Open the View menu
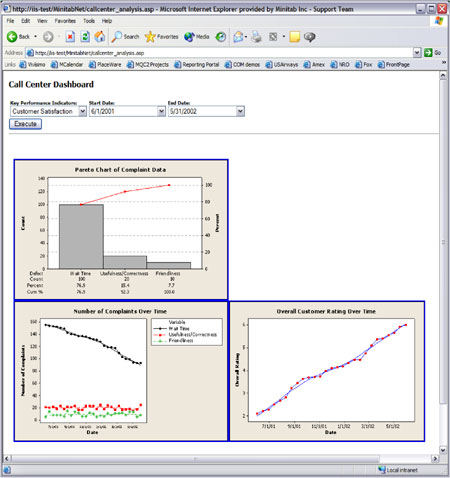This screenshot has height=478, width=450. [42, 21]
